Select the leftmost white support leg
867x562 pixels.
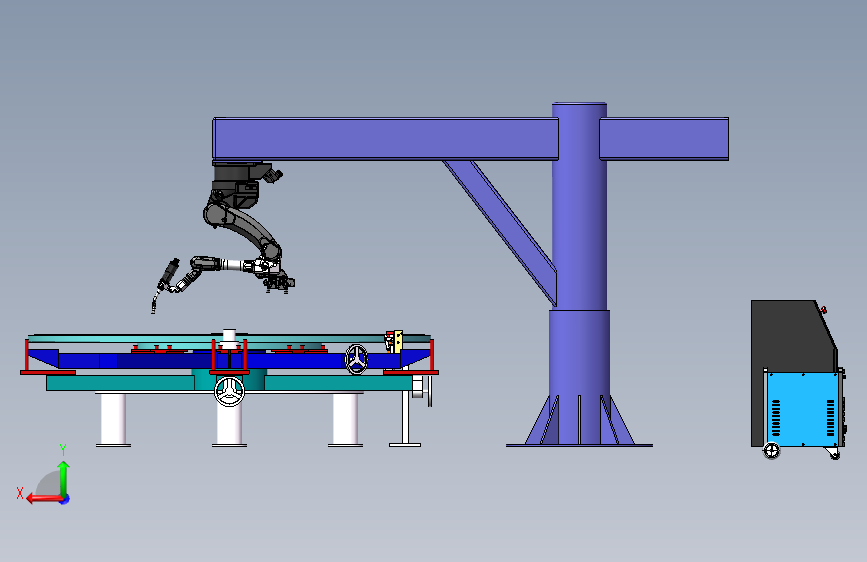click(113, 419)
